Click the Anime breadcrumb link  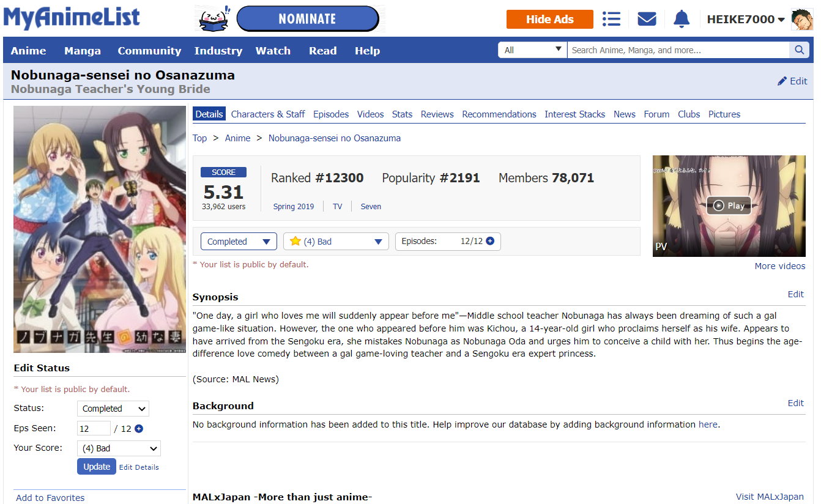pyautogui.click(x=237, y=138)
